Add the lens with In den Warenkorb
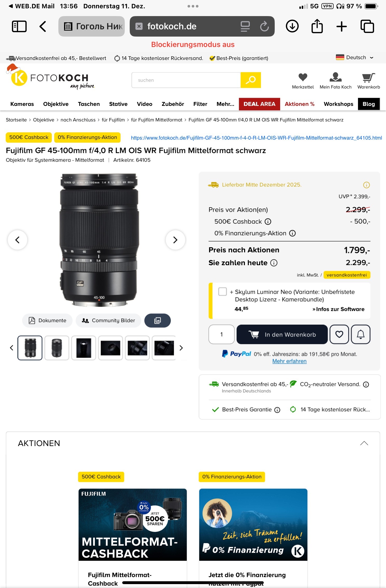386x588 pixels. tap(282, 334)
